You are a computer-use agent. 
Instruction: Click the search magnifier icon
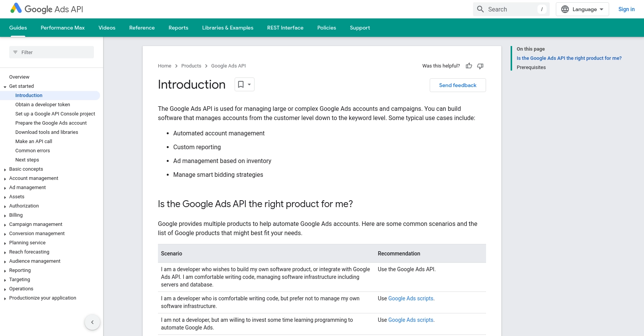pos(480,9)
